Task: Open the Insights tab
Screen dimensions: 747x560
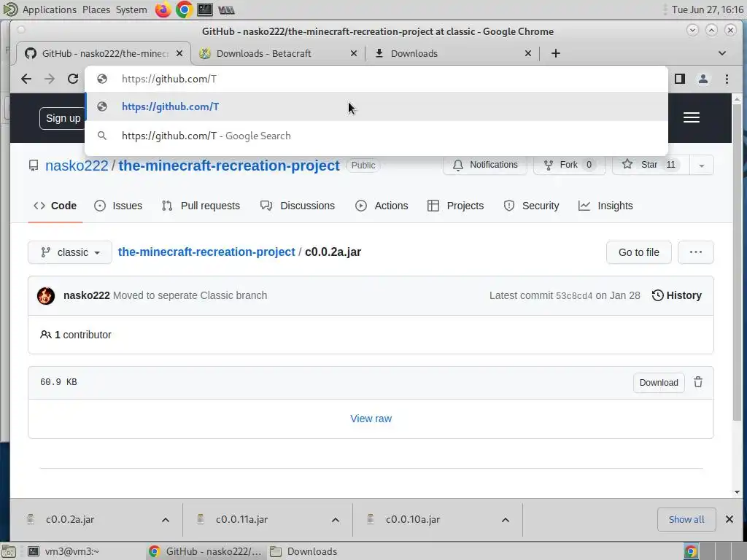Action: (x=605, y=206)
